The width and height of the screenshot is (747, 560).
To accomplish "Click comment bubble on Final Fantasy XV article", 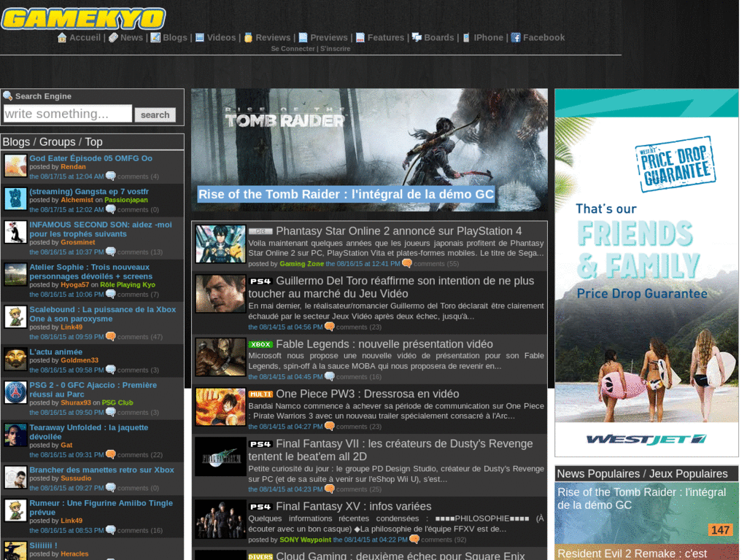I will coord(414,540).
